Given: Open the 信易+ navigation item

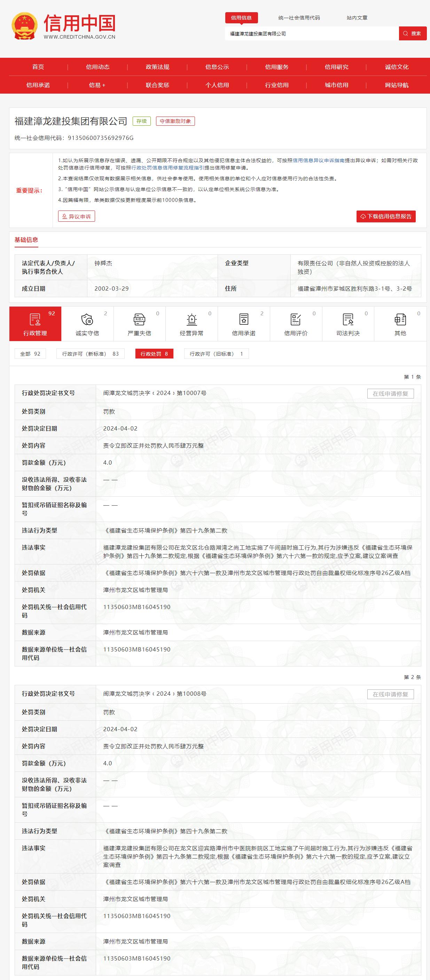Looking at the screenshot, I should point(97,85).
